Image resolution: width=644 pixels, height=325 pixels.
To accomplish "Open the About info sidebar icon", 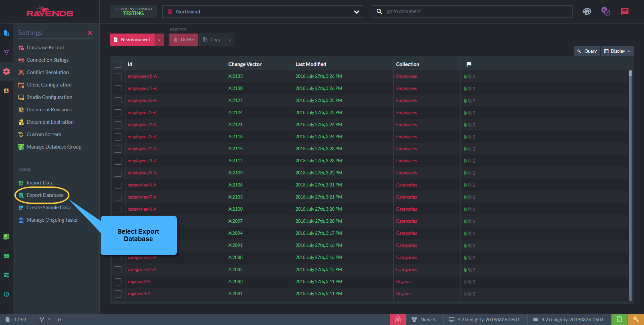I will tap(6, 294).
